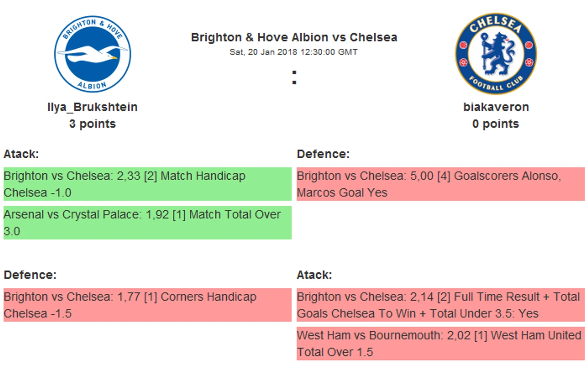
Task: Select Ilya_Brukshtein's 3 points label
Action: pos(92,124)
